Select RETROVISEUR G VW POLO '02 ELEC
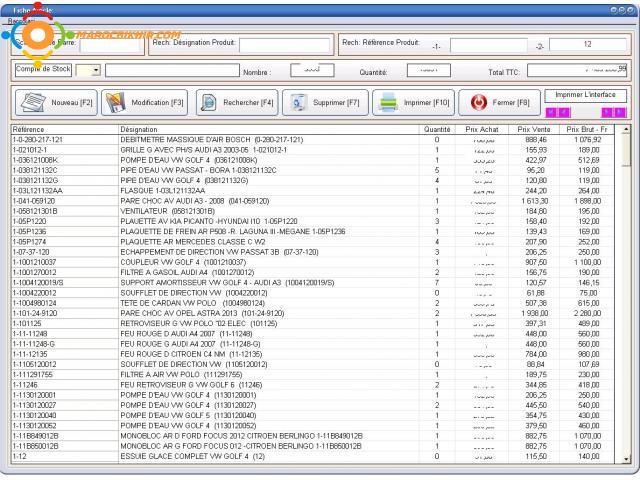 point(312,323)
